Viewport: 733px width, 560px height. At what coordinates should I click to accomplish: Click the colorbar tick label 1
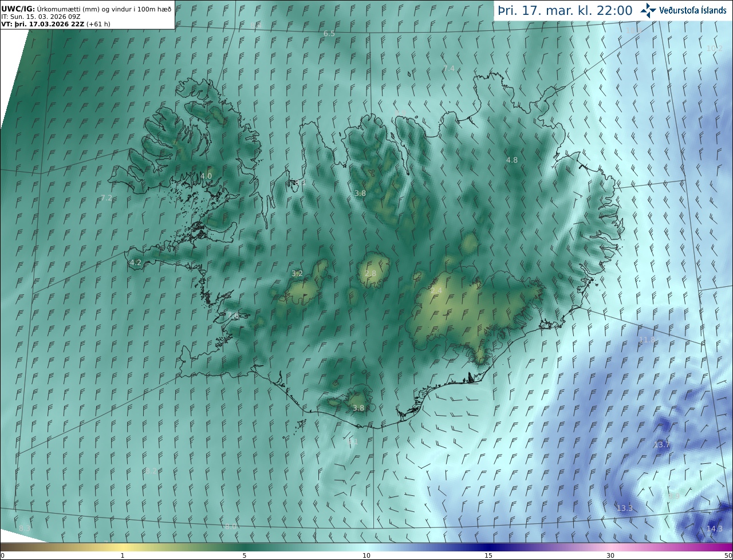click(x=123, y=555)
